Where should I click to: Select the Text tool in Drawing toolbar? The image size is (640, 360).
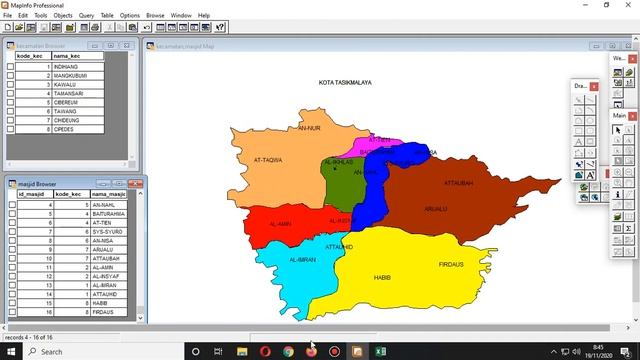tap(578, 142)
